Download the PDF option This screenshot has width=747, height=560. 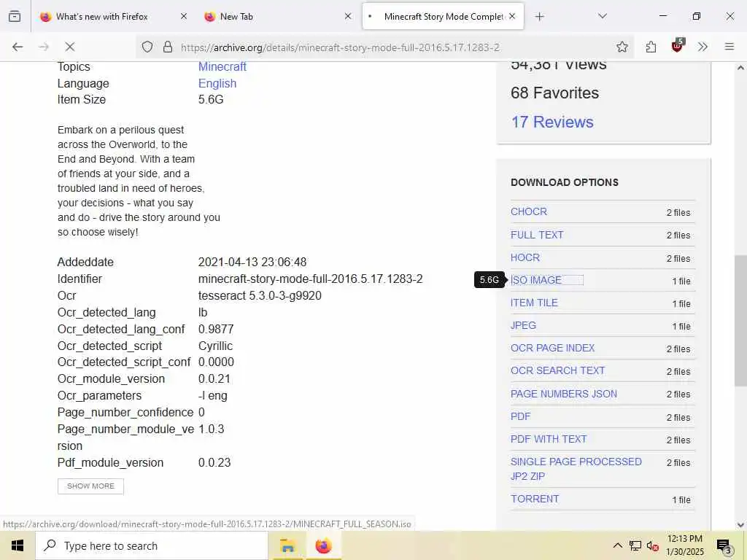(x=520, y=416)
